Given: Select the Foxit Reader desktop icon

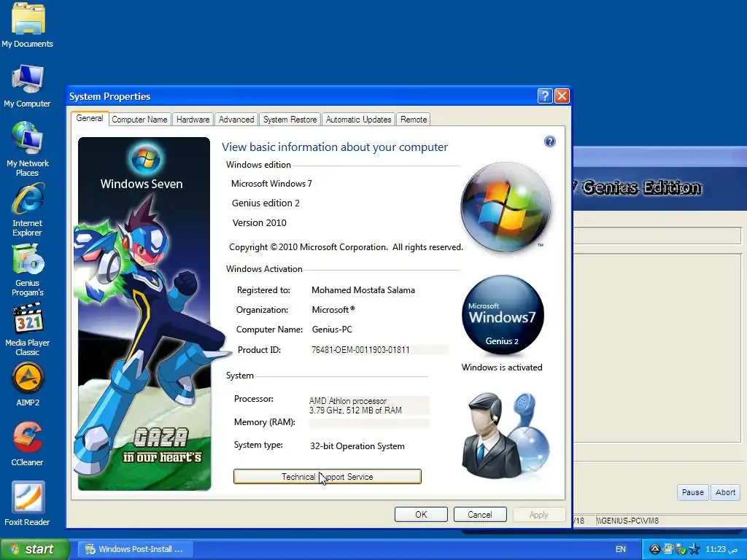Looking at the screenshot, I should [x=27, y=503].
